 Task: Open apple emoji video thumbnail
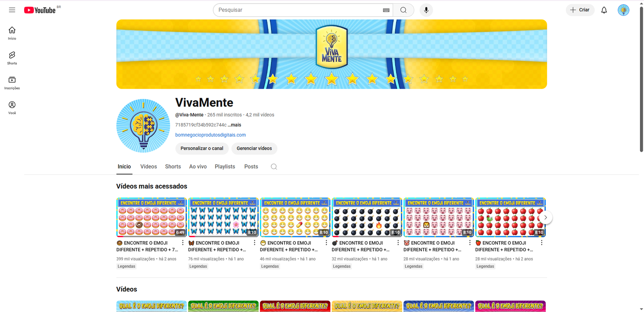pyautogui.click(x=510, y=217)
